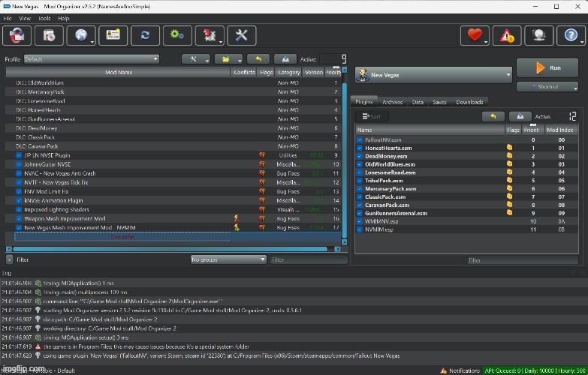Image resolution: width=588 pixels, height=375 pixels.
Task: Disable NVAC - New Vegas Anti Crash
Action: pyautogui.click(x=19, y=173)
